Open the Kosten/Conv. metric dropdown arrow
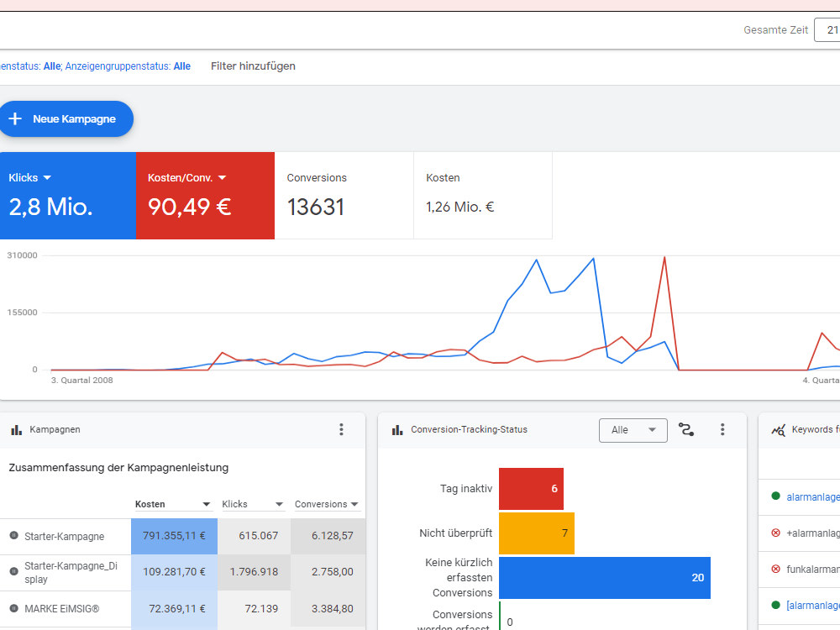The image size is (840, 630). click(223, 178)
